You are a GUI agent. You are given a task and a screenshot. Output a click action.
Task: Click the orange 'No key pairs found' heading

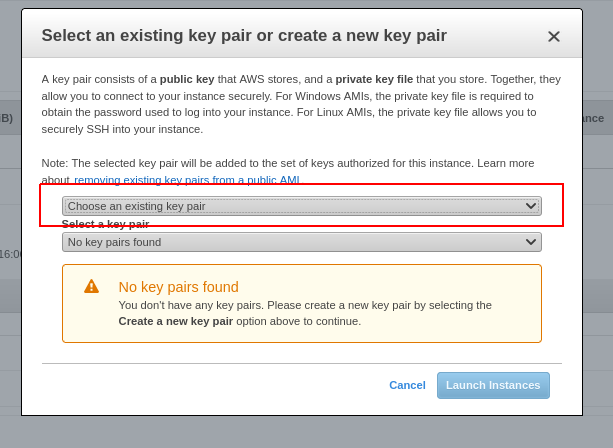click(178, 287)
